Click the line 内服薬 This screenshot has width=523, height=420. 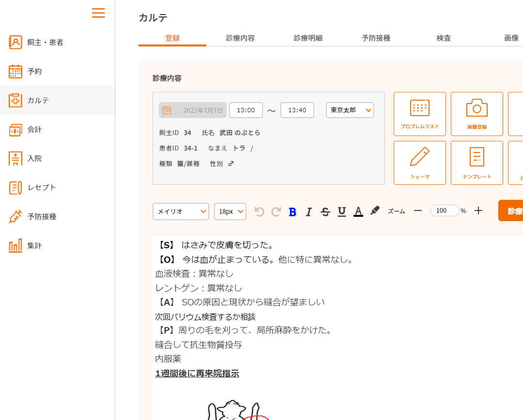point(168,359)
